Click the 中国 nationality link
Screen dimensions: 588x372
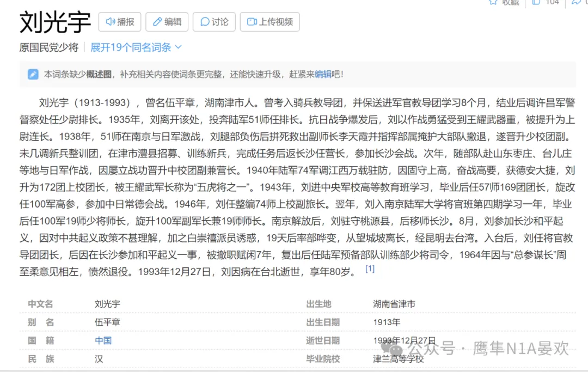pos(103,340)
